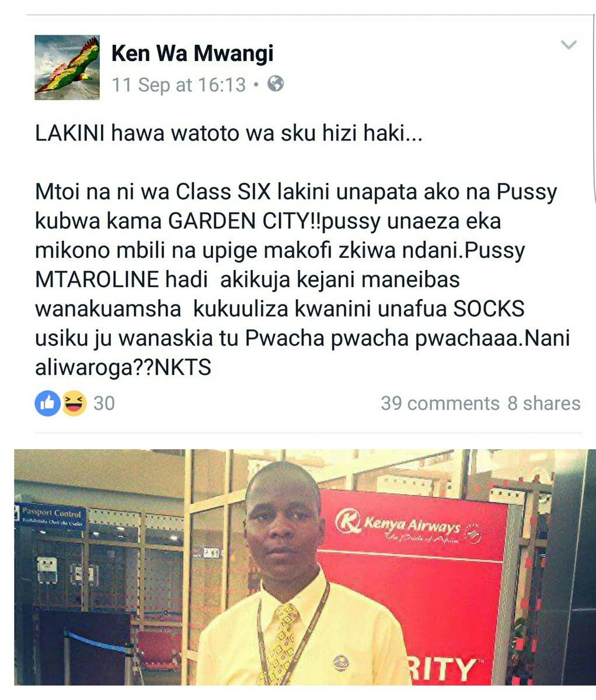The image size is (596, 700).
Task: View the 8 shares link
Action: 544,403
